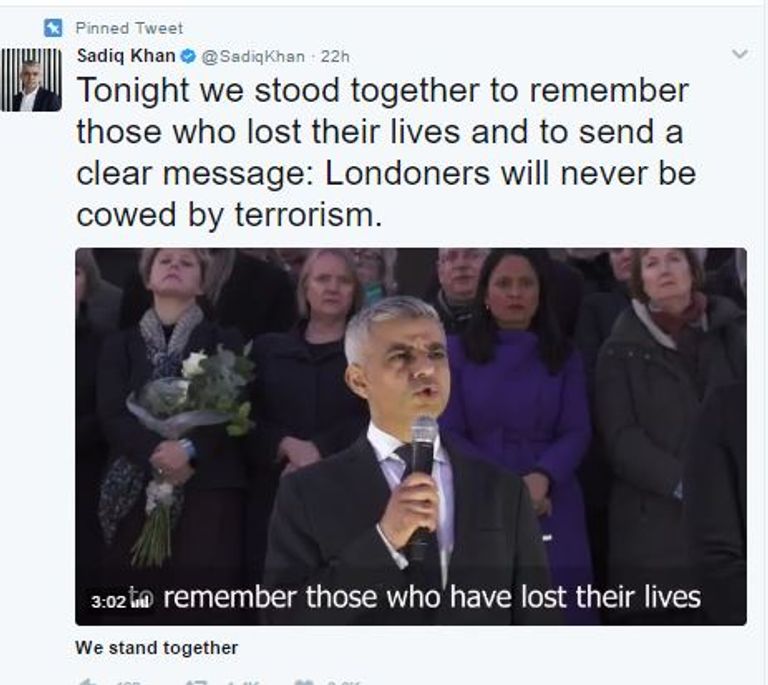Click the Pinned Tweet label
The width and height of the screenshot is (768, 685).
tap(129, 28)
